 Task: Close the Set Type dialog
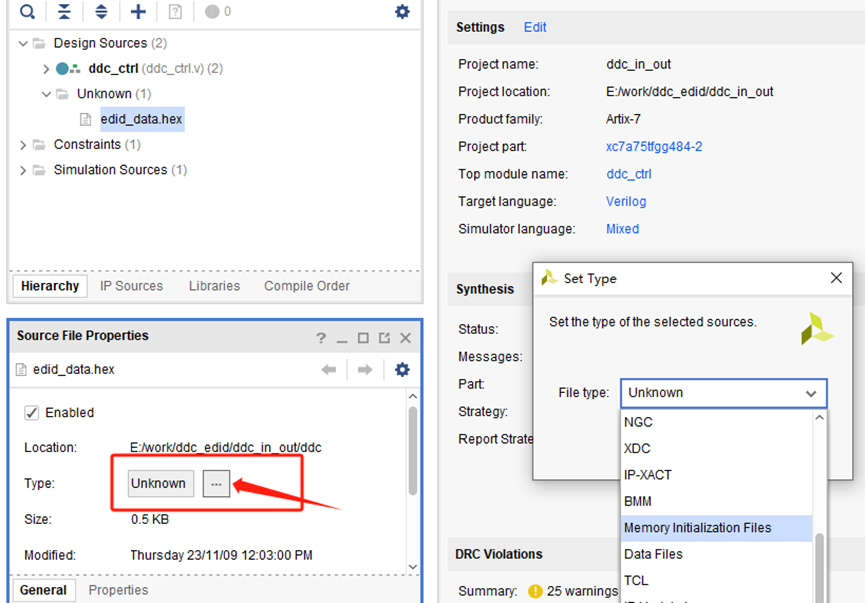(x=836, y=278)
